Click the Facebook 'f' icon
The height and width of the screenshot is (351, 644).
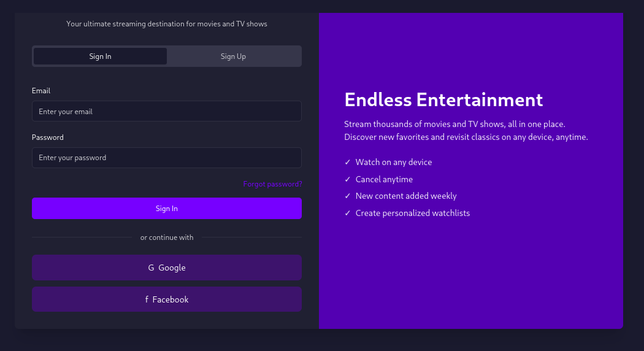click(147, 300)
